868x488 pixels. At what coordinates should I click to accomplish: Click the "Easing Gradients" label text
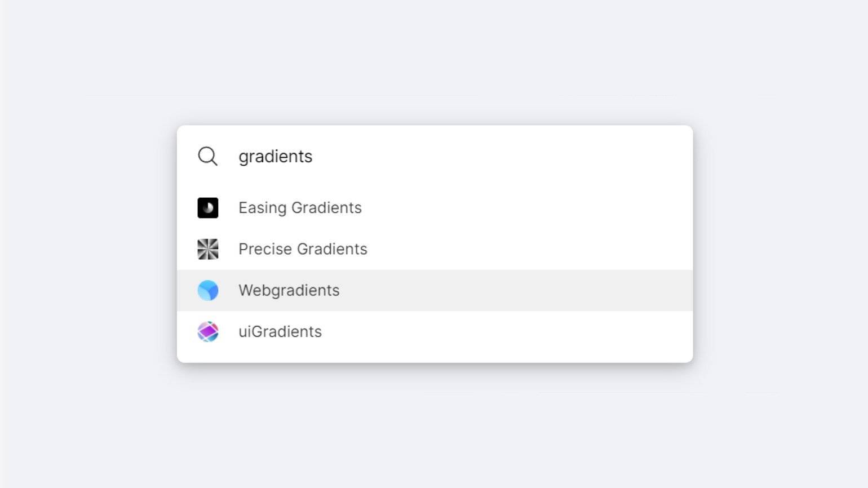pos(300,208)
